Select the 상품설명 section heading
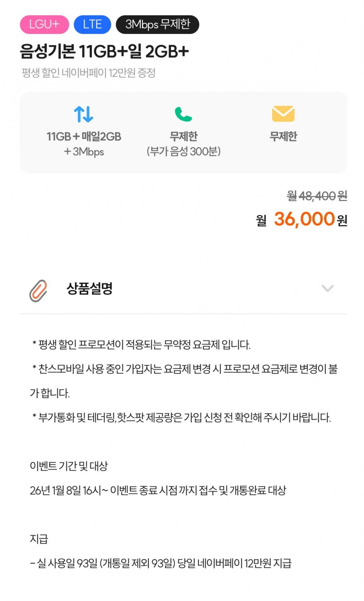The image size is (364, 601). [x=89, y=289]
